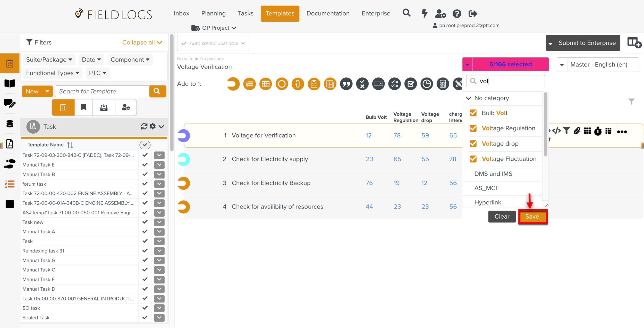The image size is (644, 328).
Task: Uncheck the Bulb Volt checkbox
Action: tap(473, 113)
